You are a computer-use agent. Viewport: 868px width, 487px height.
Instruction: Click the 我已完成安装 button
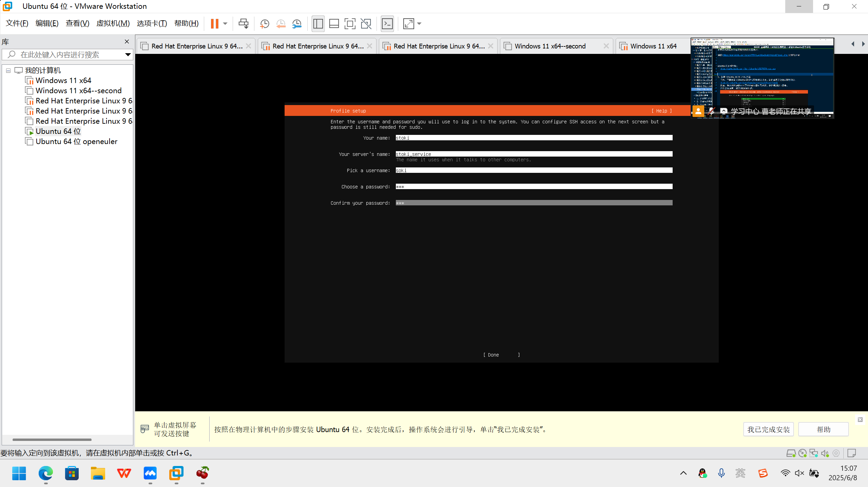tap(768, 429)
